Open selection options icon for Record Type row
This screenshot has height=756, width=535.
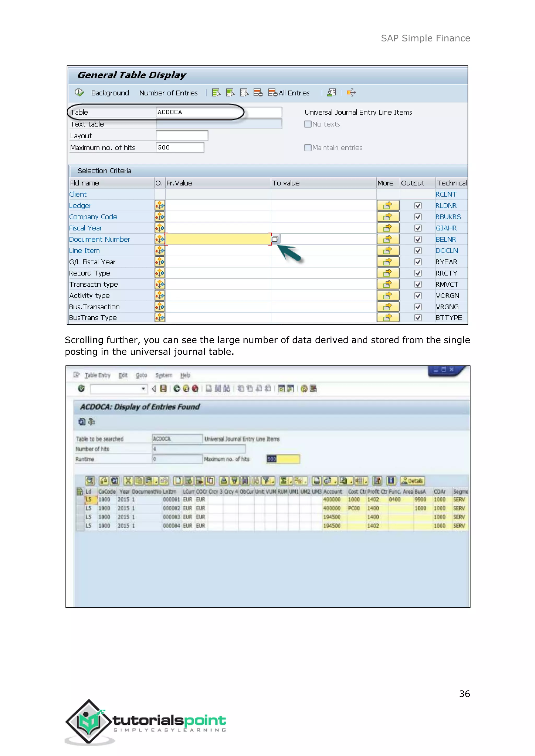click(160, 273)
